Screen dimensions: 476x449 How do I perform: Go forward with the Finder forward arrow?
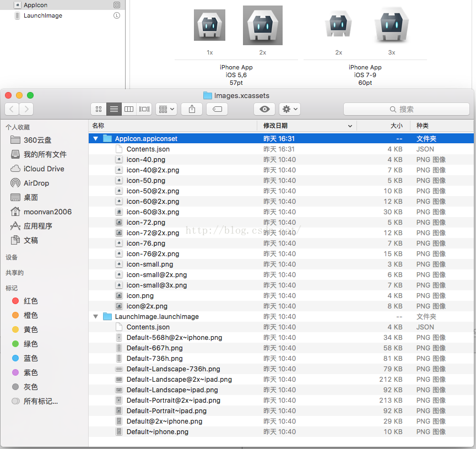coord(26,109)
